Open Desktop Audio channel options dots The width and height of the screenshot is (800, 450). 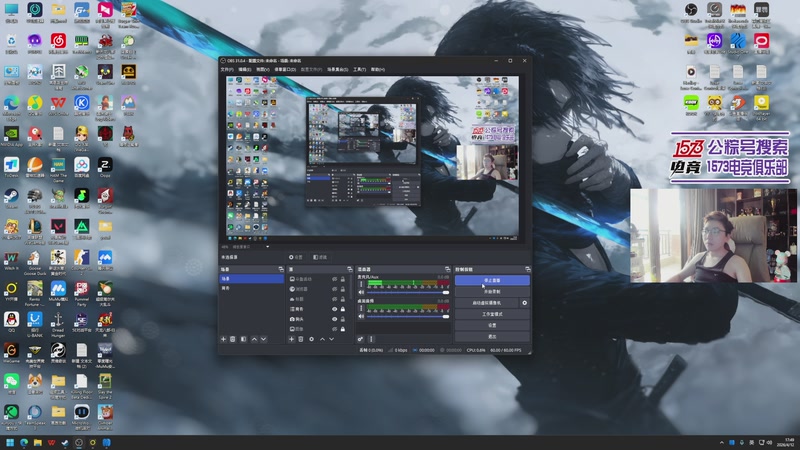pos(361,308)
